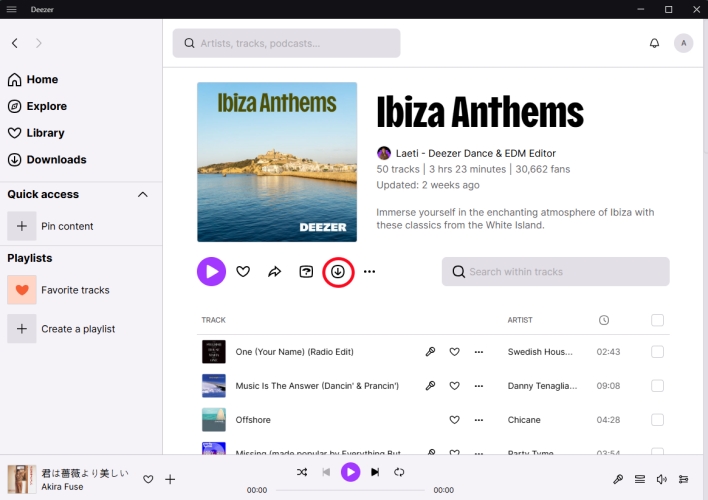
Task: Sort by the TRACK column header
Action: (x=213, y=320)
